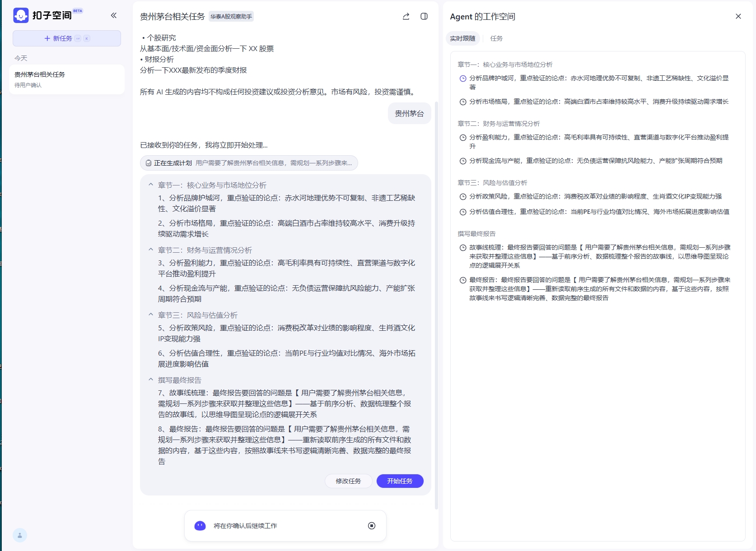Image resolution: width=756 pixels, height=551 pixels.
Task: Click clock icon beside 分析政策风险 workspace step
Action: click(463, 197)
